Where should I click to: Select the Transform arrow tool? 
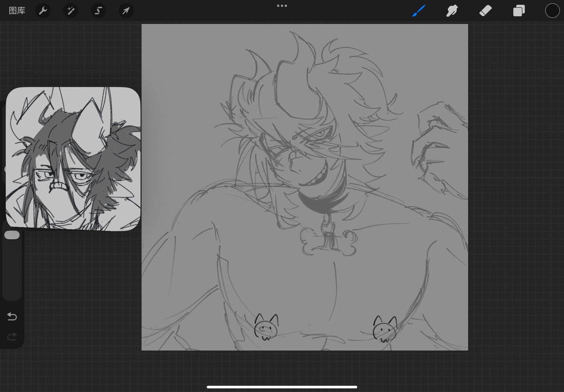tap(126, 10)
